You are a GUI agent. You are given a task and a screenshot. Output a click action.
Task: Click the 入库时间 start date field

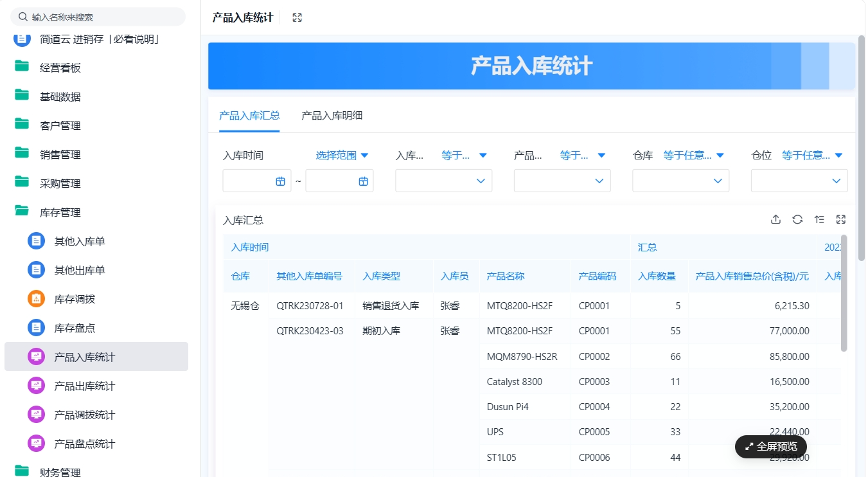[257, 181]
